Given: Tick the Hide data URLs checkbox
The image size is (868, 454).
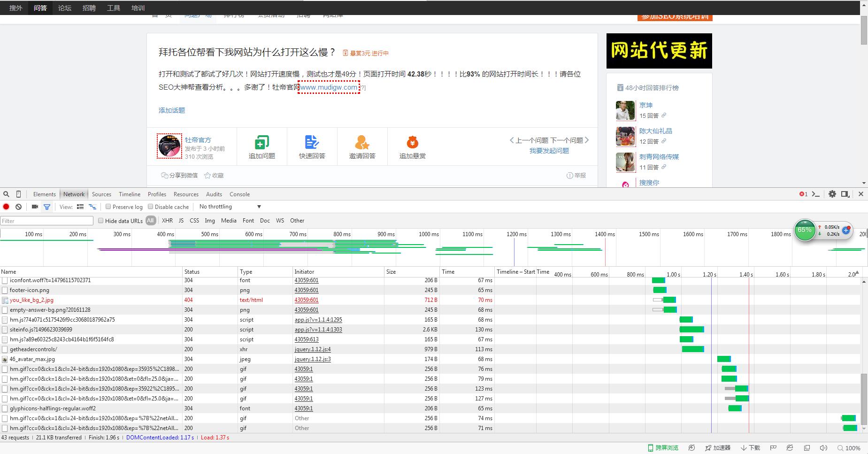Looking at the screenshot, I should (x=101, y=221).
